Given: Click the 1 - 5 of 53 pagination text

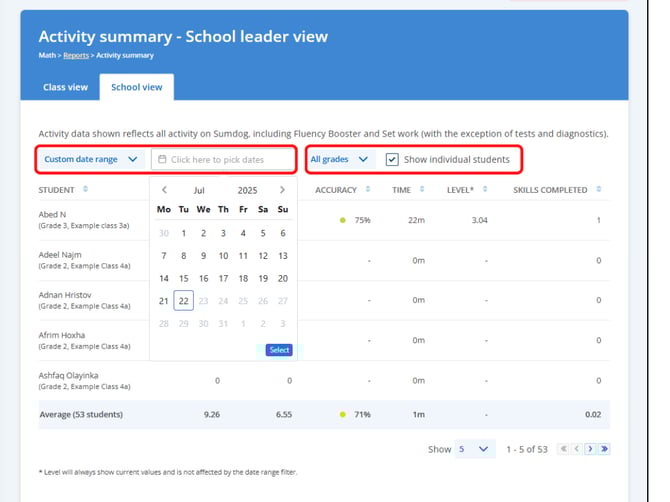Looking at the screenshot, I should 527,449.
